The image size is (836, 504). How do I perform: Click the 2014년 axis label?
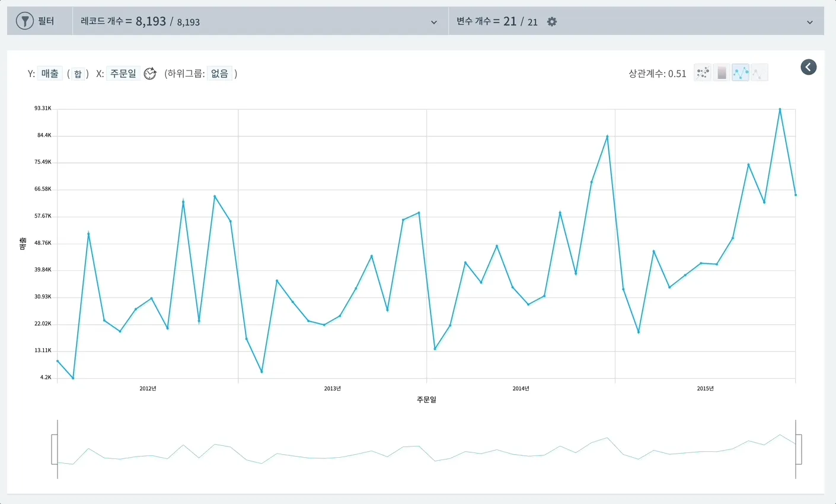(521, 388)
